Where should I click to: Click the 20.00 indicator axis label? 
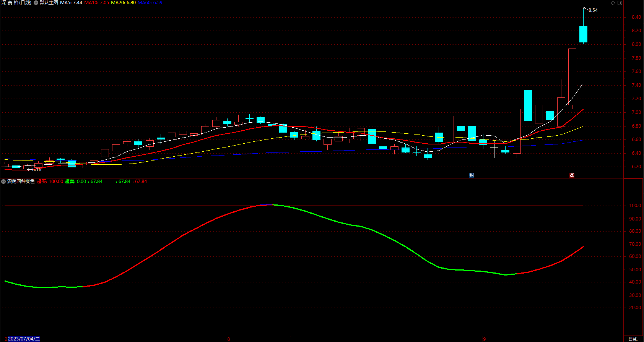click(x=635, y=308)
